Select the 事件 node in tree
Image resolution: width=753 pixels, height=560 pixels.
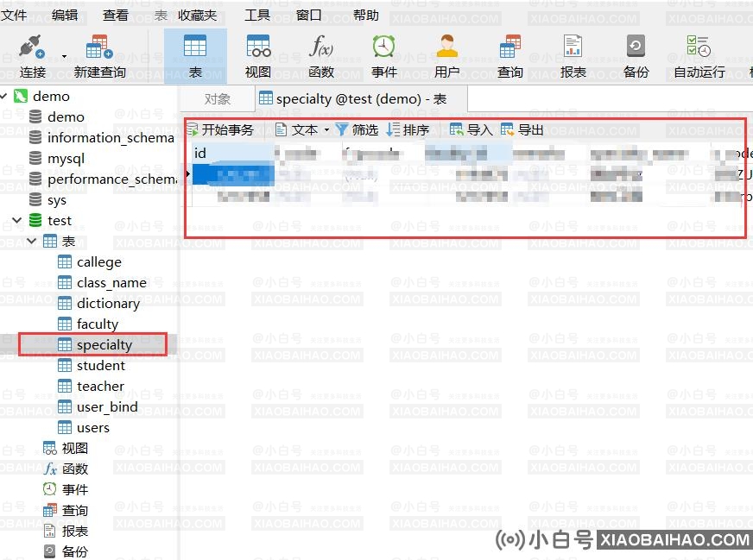pyautogui.click(x=75, y=489)
